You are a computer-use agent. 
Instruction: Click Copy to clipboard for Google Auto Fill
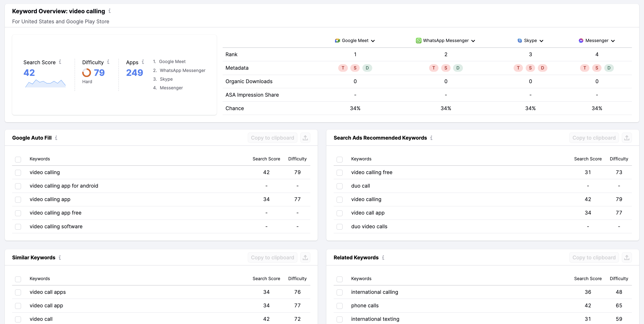click(x=272, y=138)
